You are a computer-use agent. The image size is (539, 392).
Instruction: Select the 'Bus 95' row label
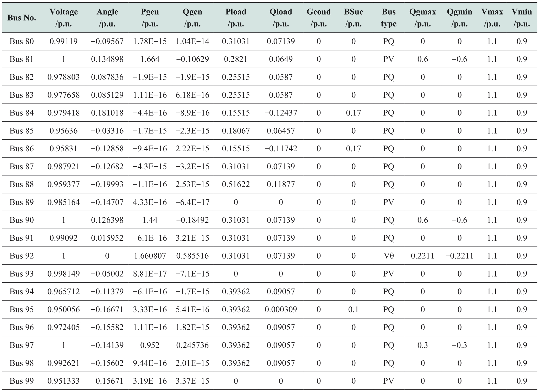pyautogui.click(x=22, y=310)
